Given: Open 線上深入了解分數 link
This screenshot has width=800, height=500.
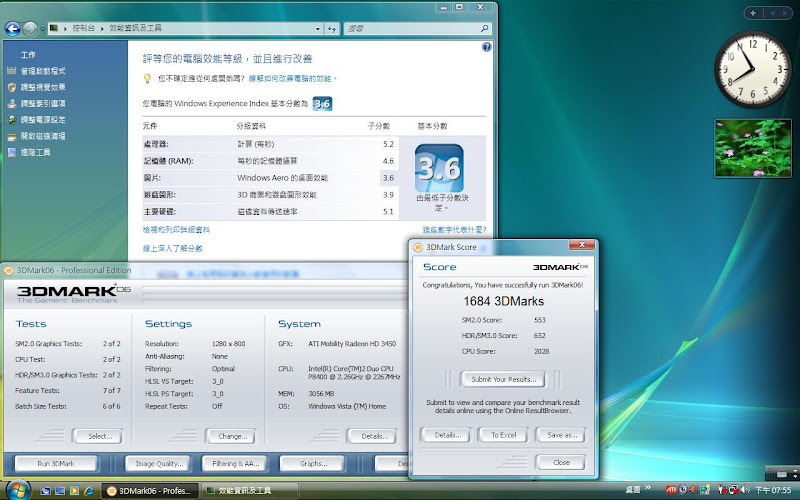Looking at the screenshot, I should (x=172, y=248).
